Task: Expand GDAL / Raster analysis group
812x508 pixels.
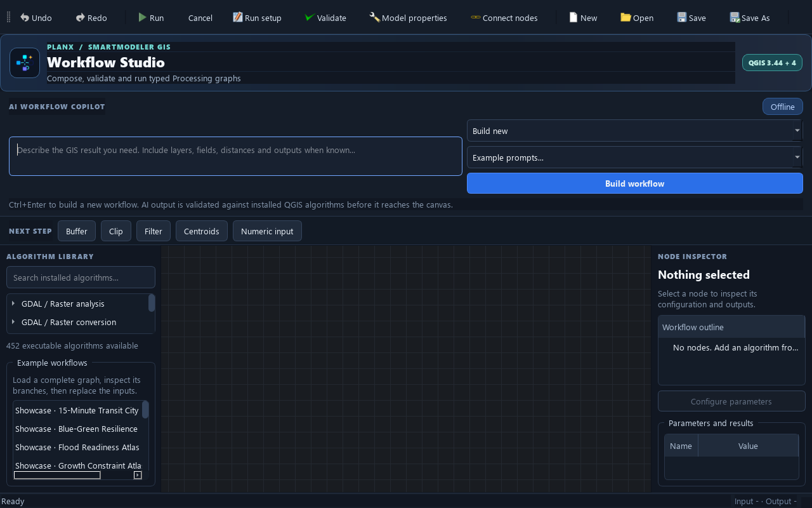Action: pyautogui.click(x=13, y=304)
